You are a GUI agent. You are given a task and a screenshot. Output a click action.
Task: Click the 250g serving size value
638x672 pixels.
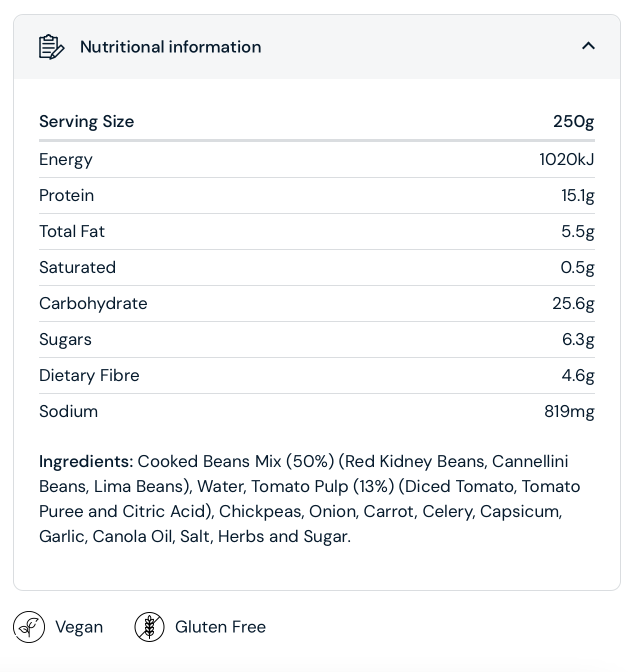[x=573, y=121]
